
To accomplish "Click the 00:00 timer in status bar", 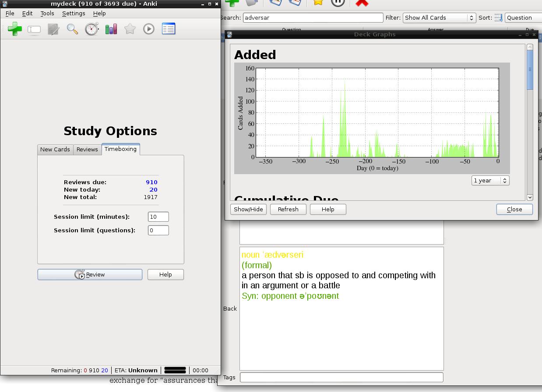I will [201, 370].
